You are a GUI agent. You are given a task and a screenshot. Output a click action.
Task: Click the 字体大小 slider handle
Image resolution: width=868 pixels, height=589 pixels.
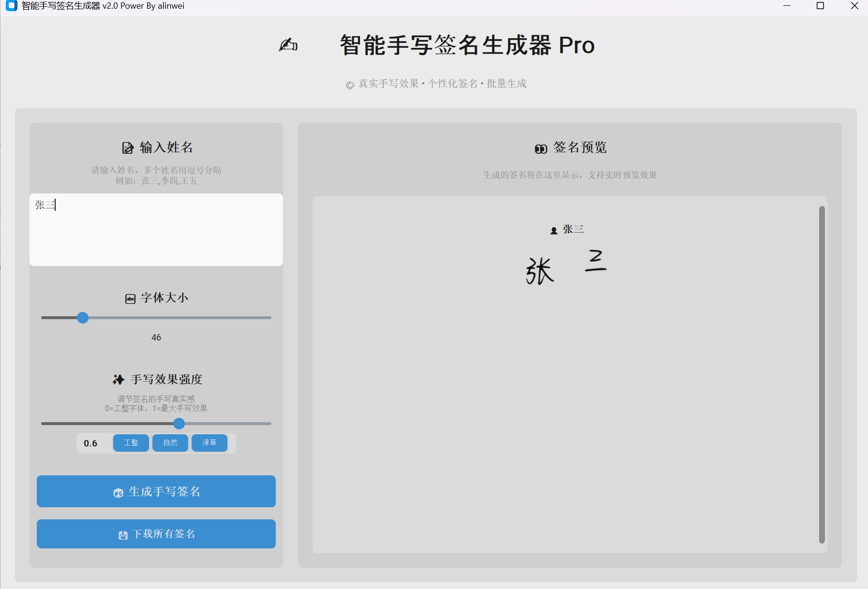tap(83, 318)
